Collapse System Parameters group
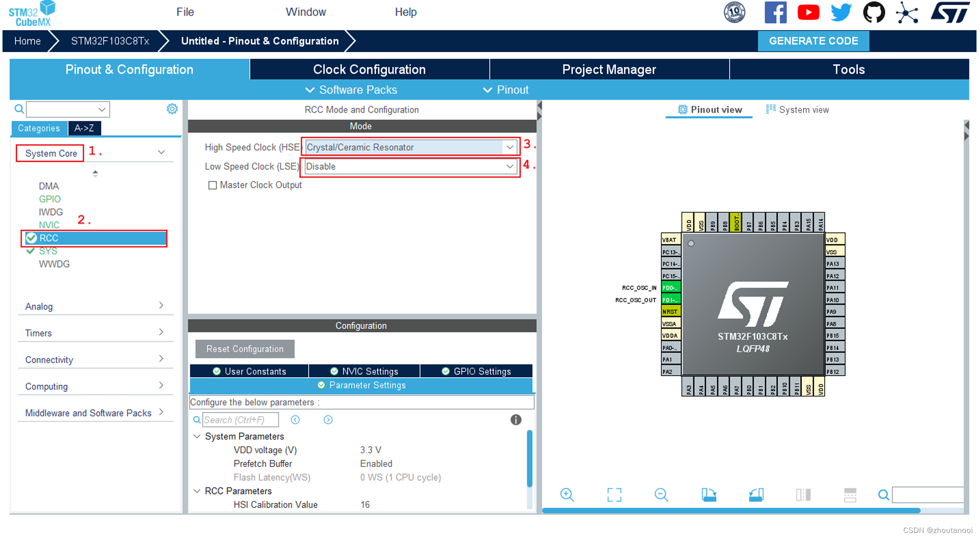This screenshot has height=538, width=980. tap(197, 436)
